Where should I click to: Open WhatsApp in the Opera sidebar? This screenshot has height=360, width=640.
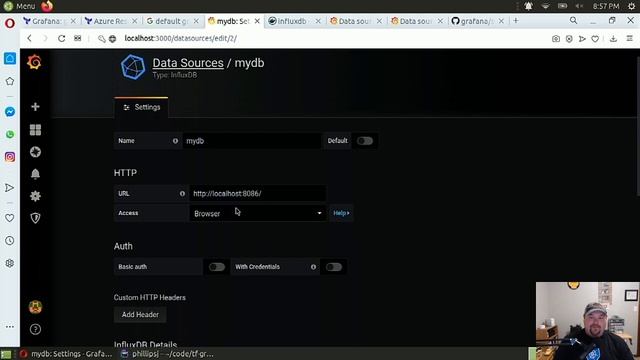(10, 134)
